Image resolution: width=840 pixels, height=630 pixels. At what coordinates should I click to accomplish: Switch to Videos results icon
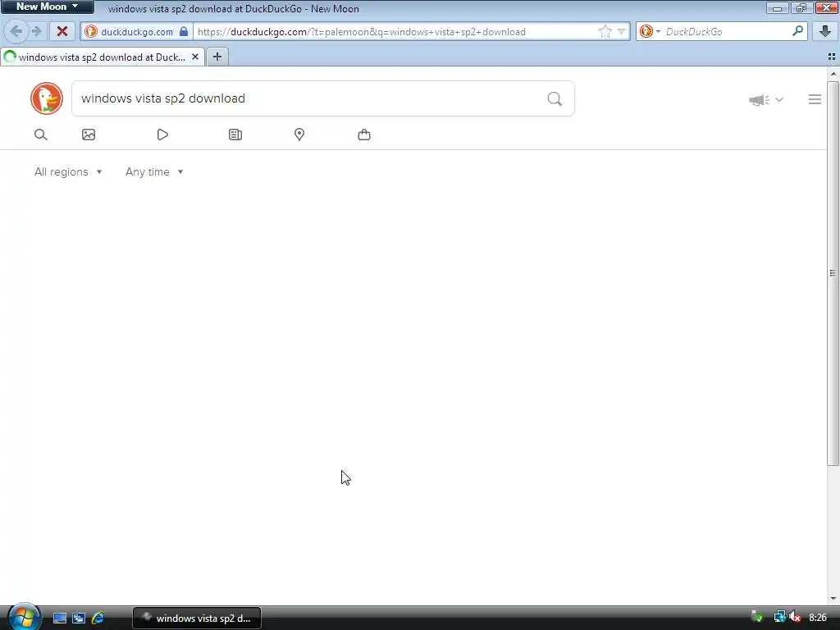(x=162, y=135)
